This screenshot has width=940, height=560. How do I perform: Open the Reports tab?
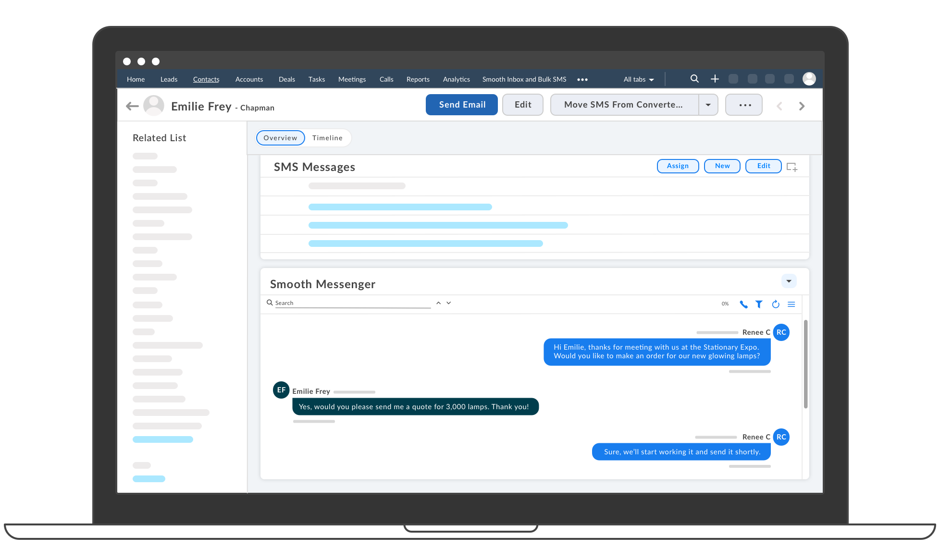[x=418, y=79]
